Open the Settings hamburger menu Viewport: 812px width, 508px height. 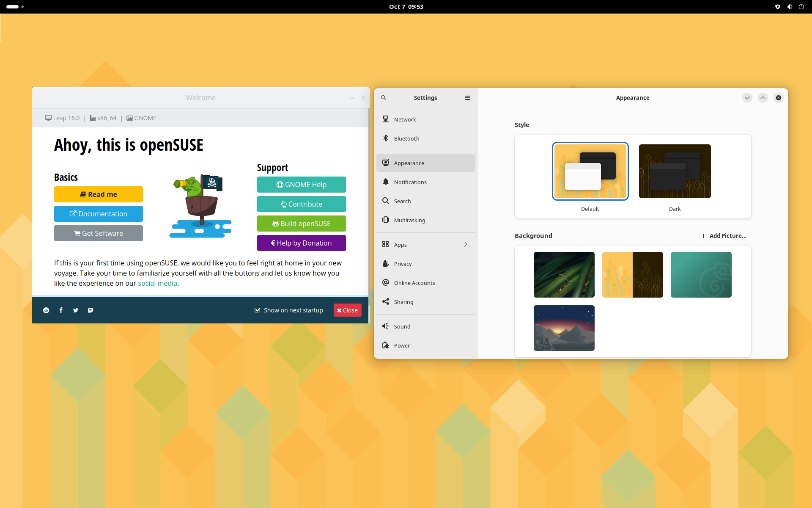click(x=468, y=98)
